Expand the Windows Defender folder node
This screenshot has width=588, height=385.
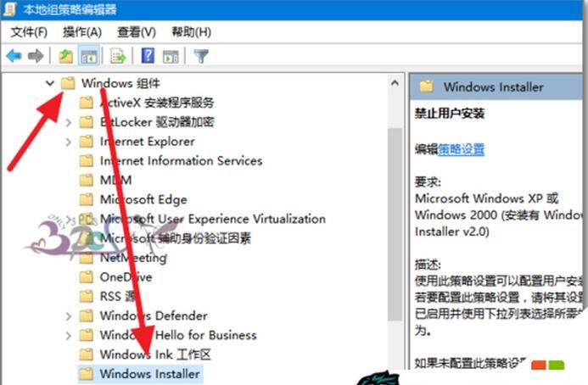click(x=68, y=316)
